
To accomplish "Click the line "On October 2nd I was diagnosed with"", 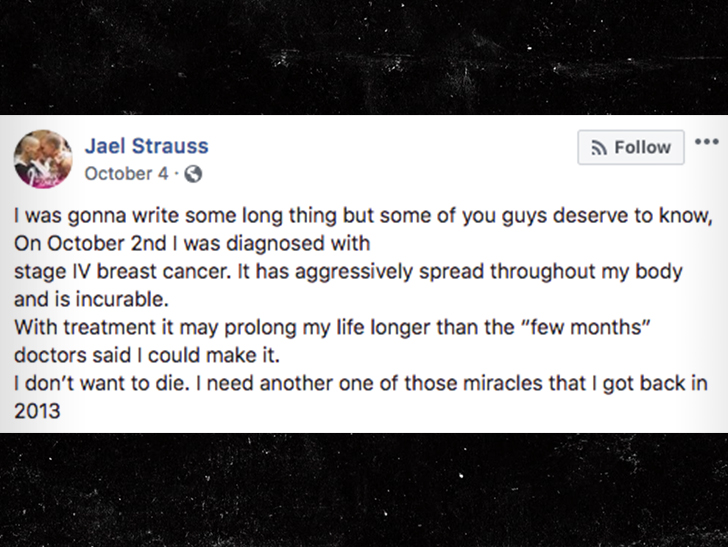I will [x=192, y=243].
